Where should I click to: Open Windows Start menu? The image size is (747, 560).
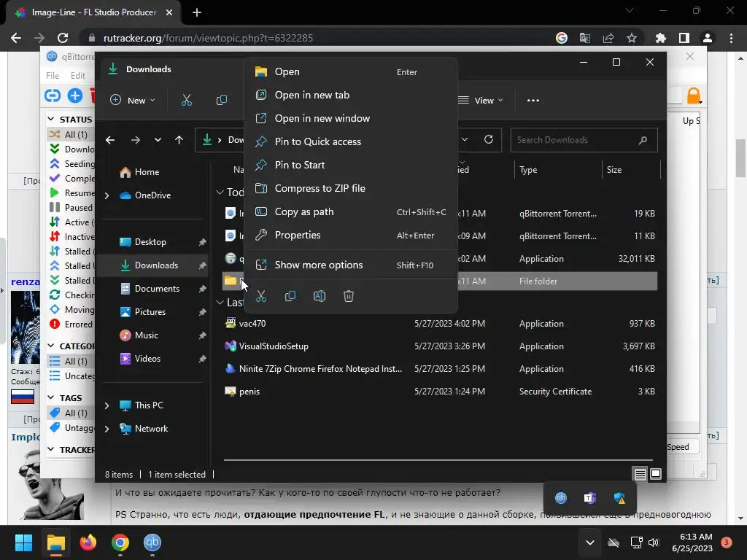23,542
